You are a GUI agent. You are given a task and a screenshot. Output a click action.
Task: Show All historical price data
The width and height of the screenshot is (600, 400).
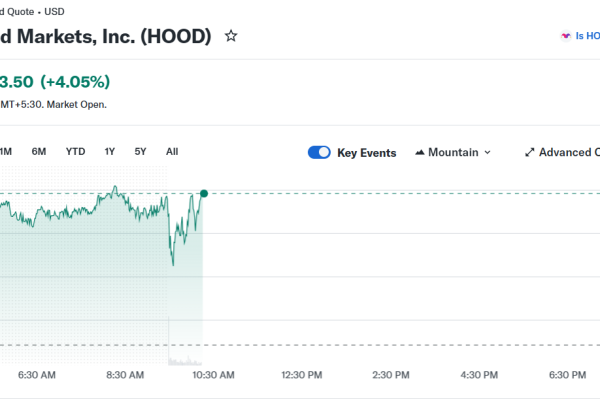click(x=172, y=152)
